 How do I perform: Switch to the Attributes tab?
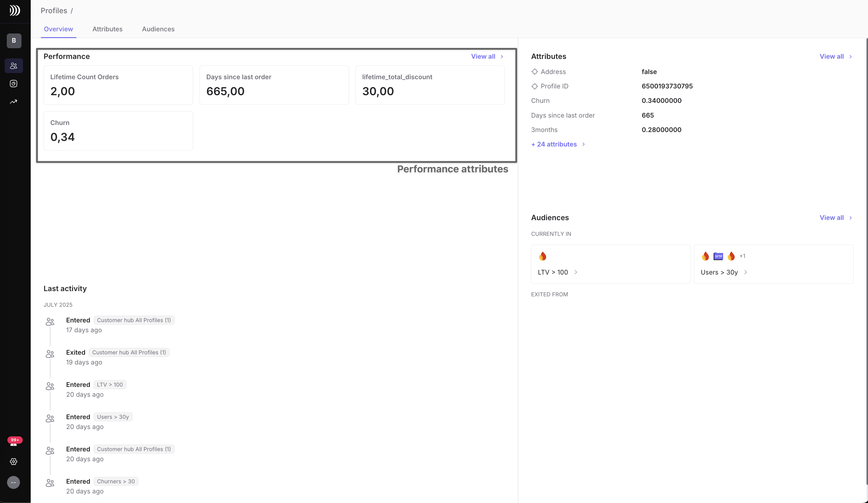click(107, 29)
